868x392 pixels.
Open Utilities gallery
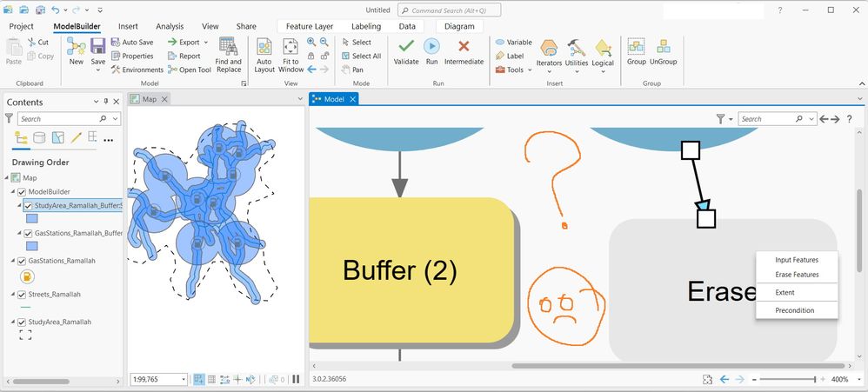click(x=577, y=56)
